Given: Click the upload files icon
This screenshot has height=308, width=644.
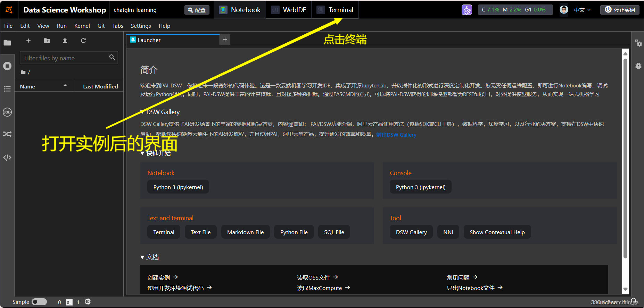Looking at the screenshot, I should coord(65,41).
